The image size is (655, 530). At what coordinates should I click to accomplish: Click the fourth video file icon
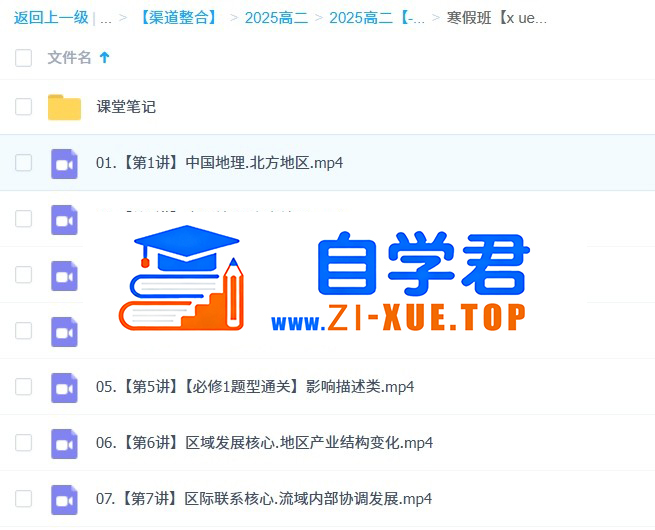point(64,332)
